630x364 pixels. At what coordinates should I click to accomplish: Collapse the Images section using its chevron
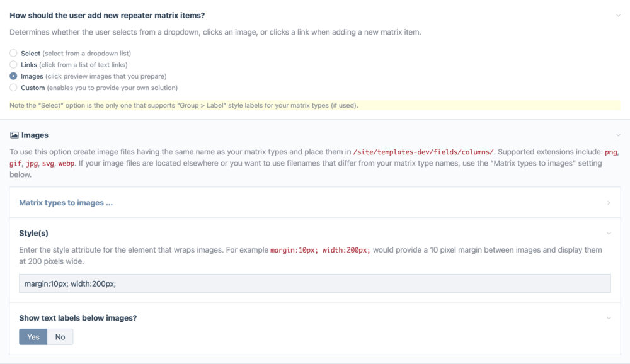(x=618, y=135)
